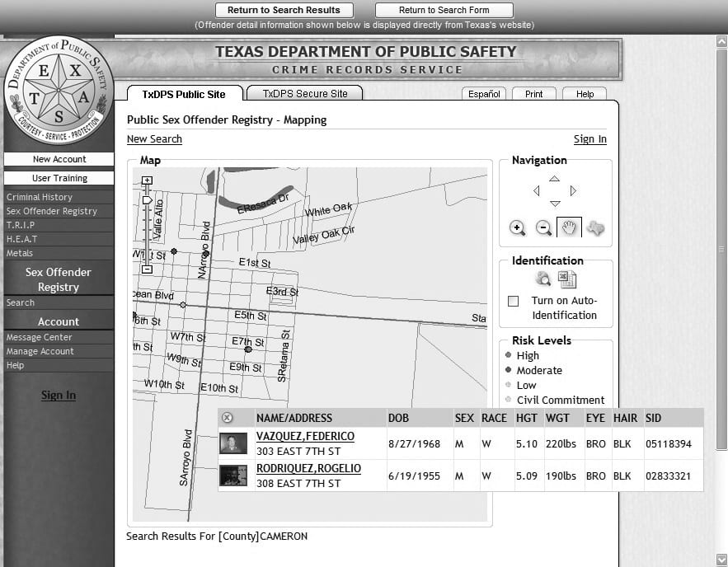Choose the identify magnifier tool under Identification
The height and width of the screenshot is (567, 728).
click(x=542, y=279)
